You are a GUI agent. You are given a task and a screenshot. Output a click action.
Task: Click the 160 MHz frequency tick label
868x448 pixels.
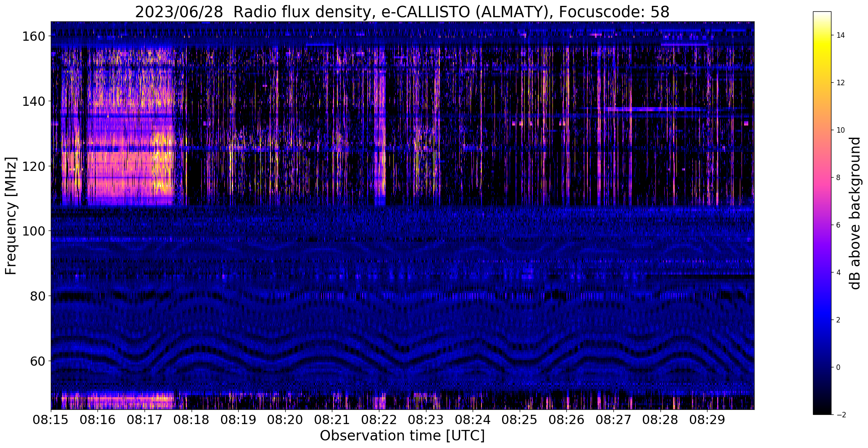(x=34, y=36)
